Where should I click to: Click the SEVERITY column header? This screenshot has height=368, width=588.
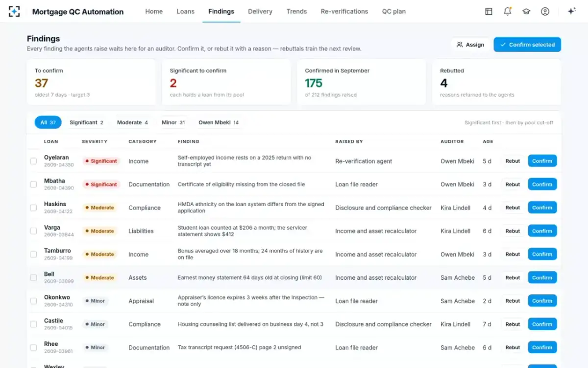[95, 141]
